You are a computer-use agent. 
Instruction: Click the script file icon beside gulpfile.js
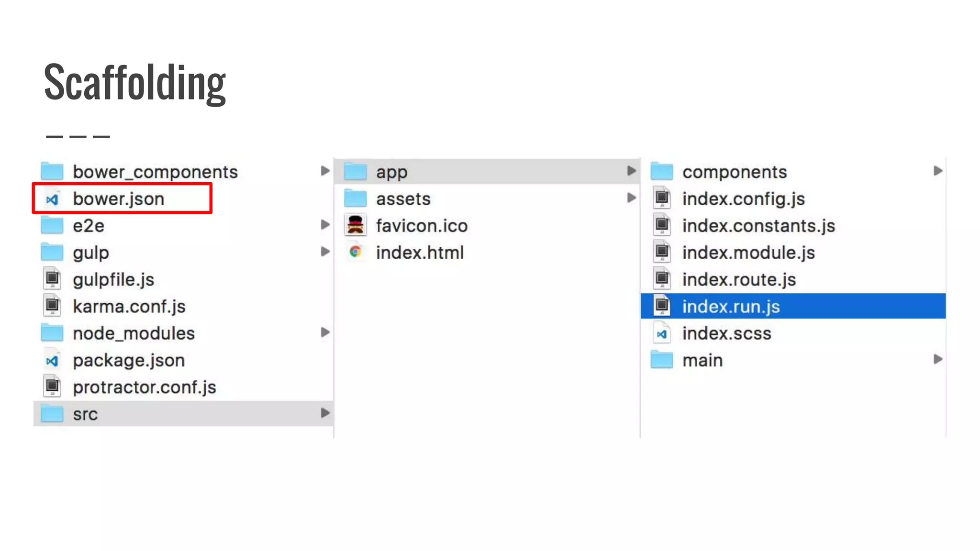pos(52,279)
